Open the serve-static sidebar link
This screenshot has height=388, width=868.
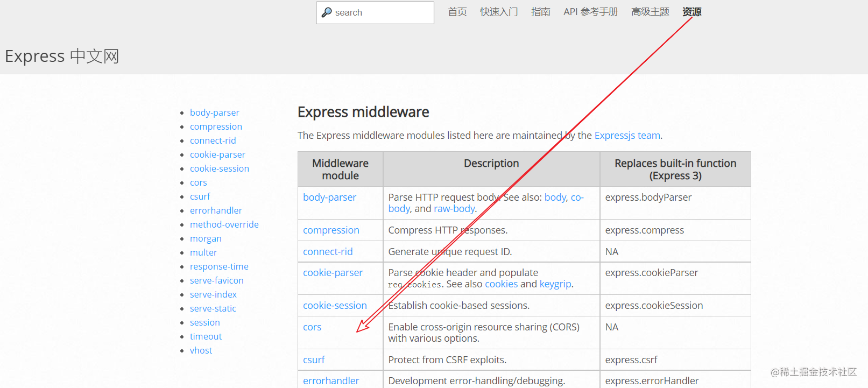(x=213, y=308)
